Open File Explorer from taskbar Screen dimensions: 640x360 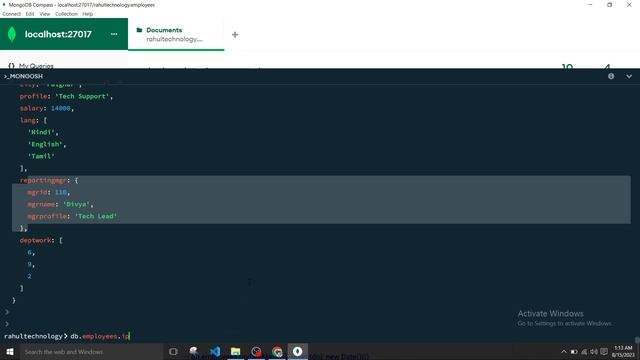[x=236, y=351]
